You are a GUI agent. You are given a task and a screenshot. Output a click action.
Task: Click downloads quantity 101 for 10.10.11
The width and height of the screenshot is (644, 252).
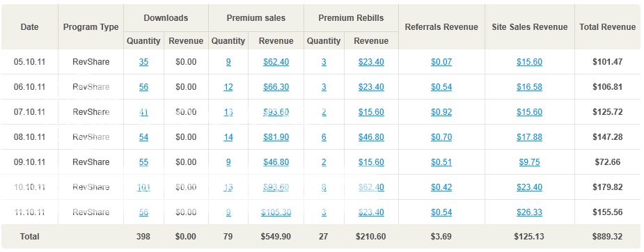point(143,187)
